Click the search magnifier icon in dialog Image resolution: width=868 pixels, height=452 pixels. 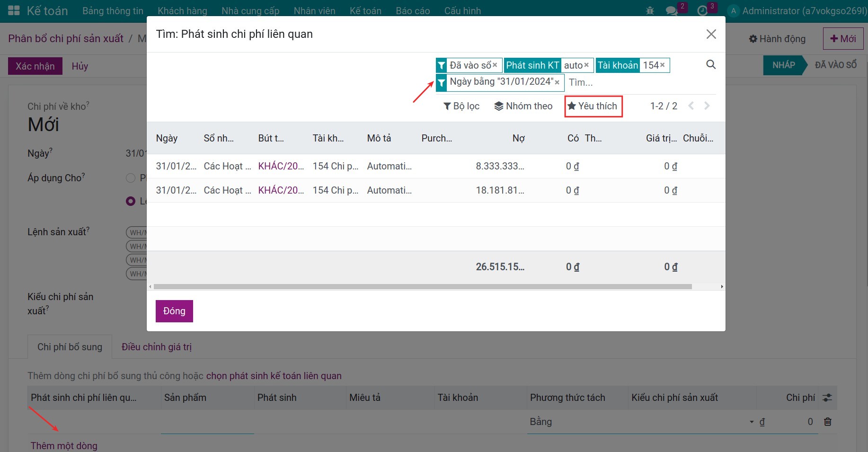click(710, 65)
